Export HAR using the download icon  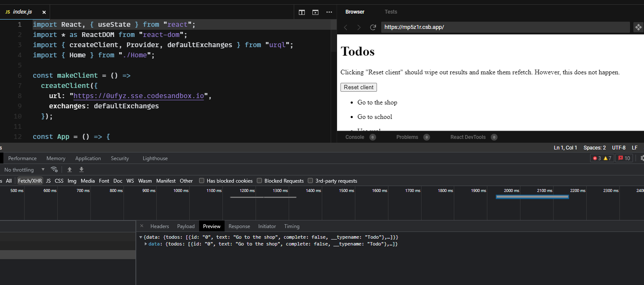coord(81,169)
